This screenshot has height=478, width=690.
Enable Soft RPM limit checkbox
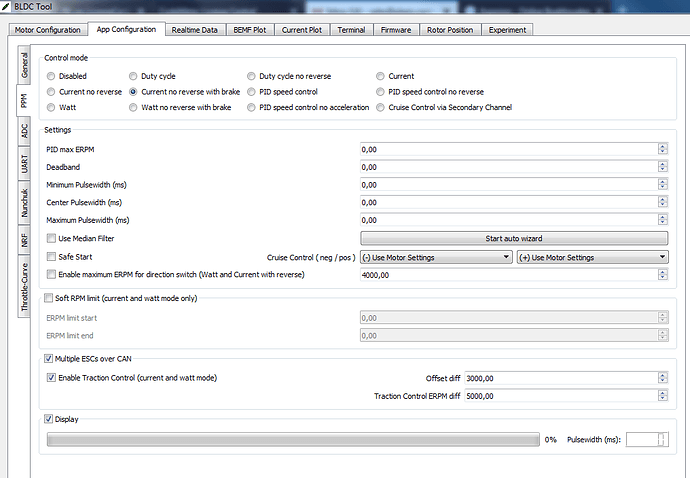tap(49, 298)
